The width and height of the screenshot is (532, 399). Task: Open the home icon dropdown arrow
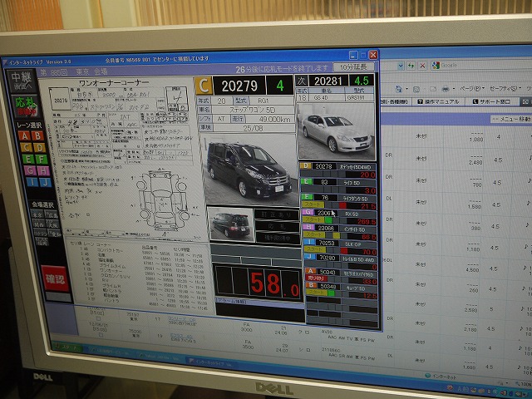tap(406, 89)
